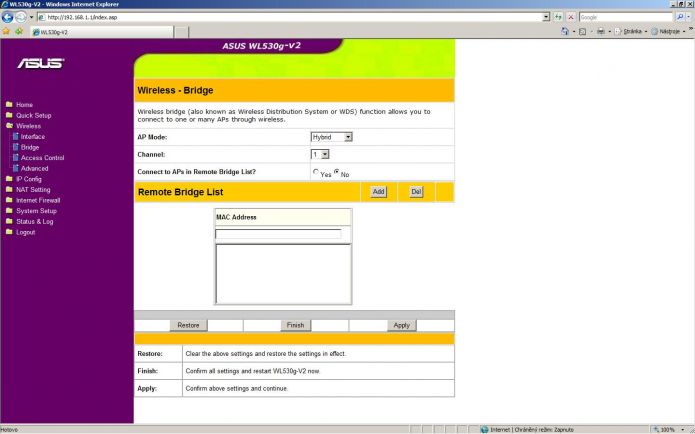Expand the command bar overflow chevron

[691, 29]
